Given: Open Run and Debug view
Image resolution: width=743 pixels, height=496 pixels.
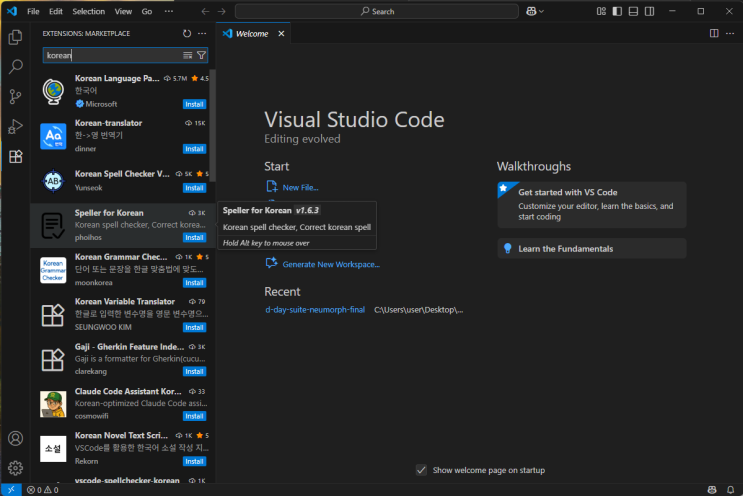Looking at the screenshot, I should pos(15,126).
